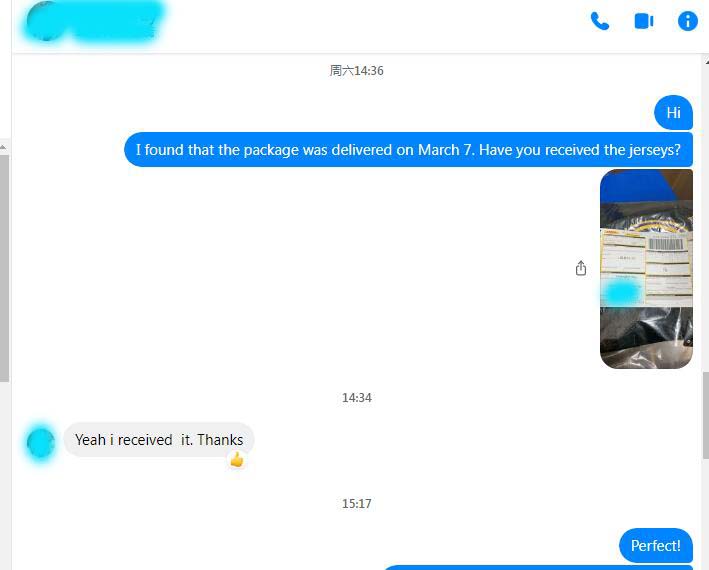Click the left panel scroll up arrow

4,147
